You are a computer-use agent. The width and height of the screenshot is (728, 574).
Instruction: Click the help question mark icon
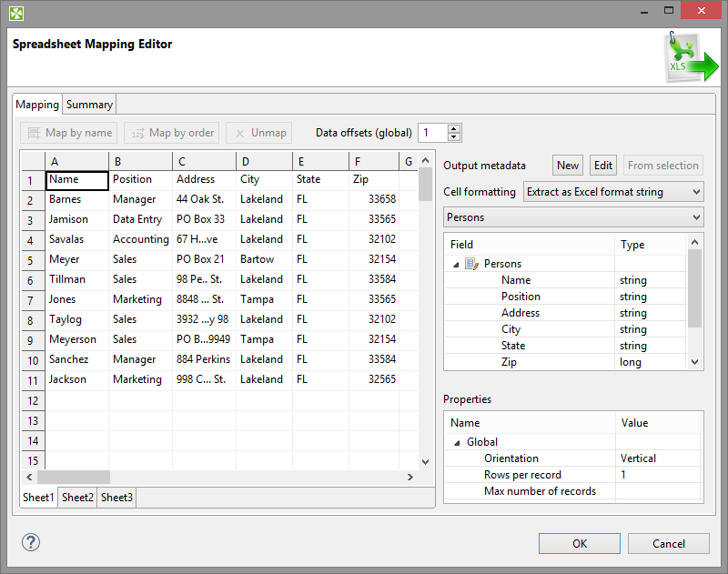coord(31,542)
